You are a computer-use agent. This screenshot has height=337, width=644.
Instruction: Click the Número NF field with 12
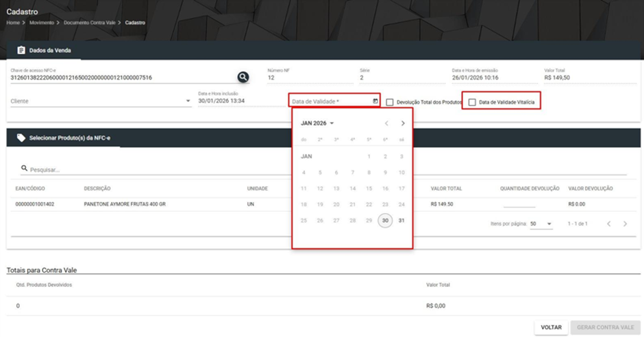pos(310,77)
